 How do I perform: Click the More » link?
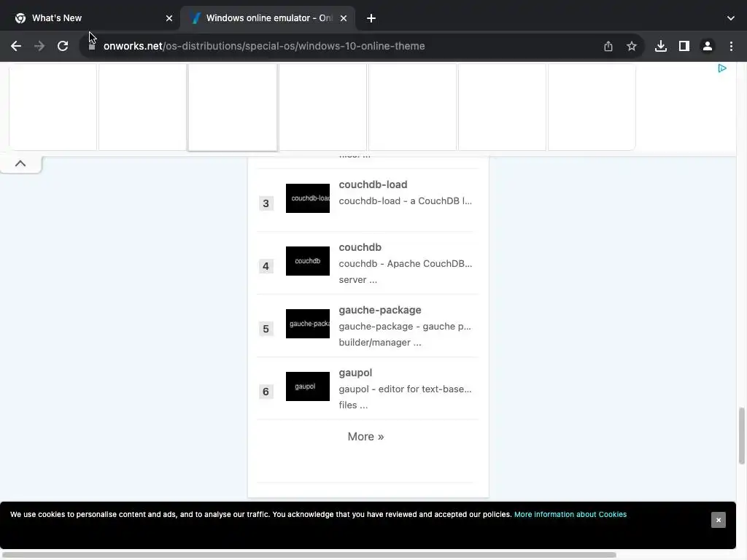pos(365,437)
